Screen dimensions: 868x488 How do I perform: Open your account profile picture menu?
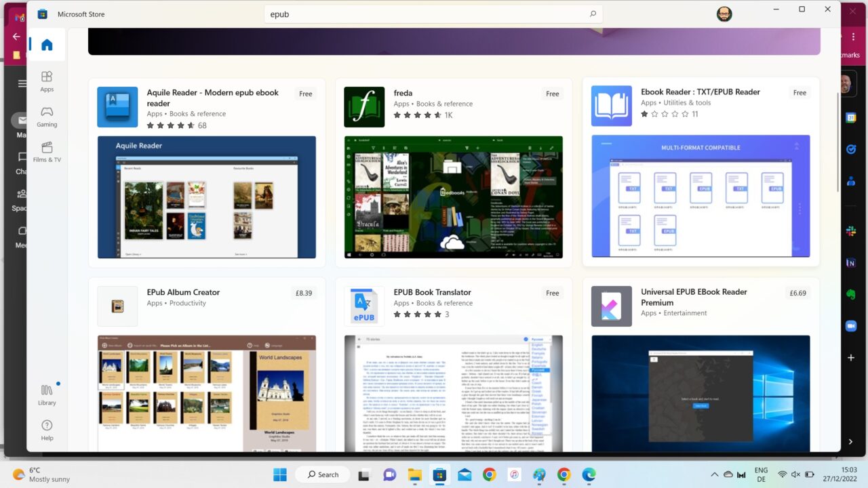[x=724, y=14]
